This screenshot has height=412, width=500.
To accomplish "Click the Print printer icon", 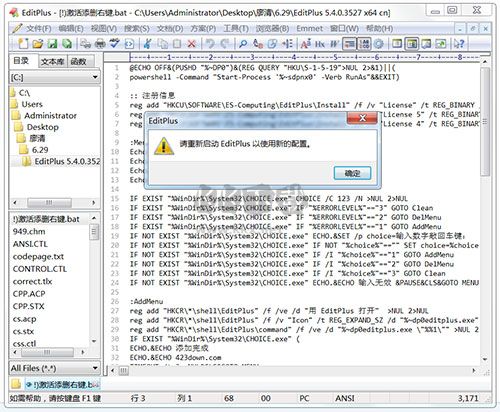I will pos(100,44).
